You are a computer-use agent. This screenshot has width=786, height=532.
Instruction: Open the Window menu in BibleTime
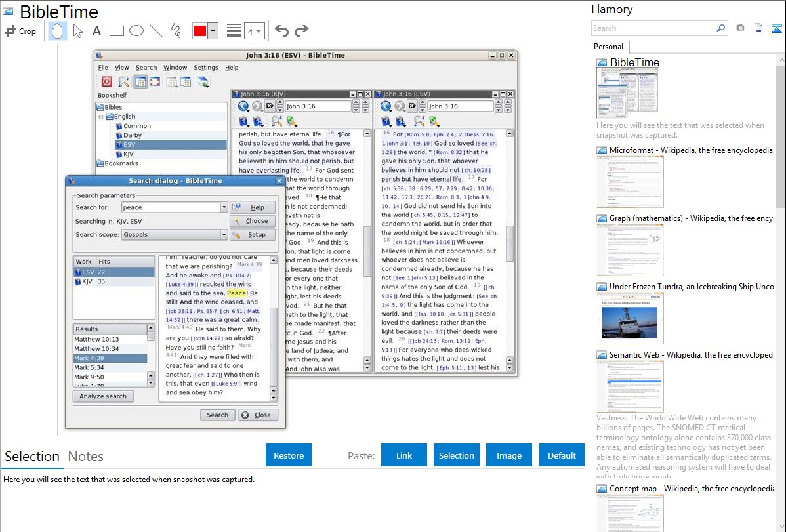click(175, 67)
